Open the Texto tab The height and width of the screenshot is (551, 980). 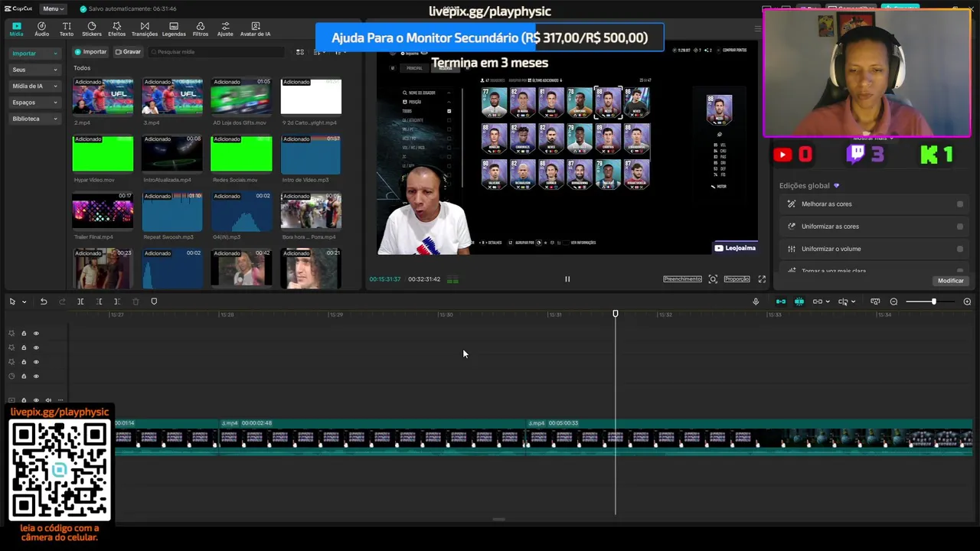(67, 29)
